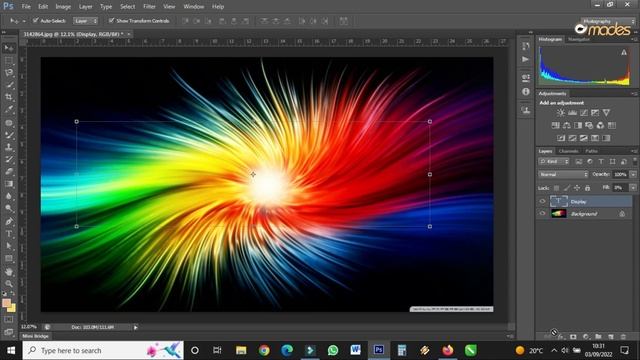Open the Opacity slider arrow
The height and width of the screenshot is (360, 640).
633,174
